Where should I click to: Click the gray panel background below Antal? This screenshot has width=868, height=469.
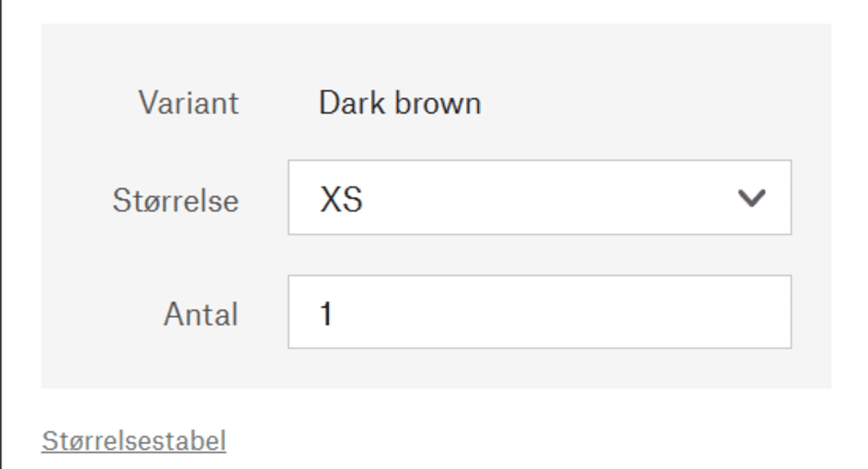436,369
